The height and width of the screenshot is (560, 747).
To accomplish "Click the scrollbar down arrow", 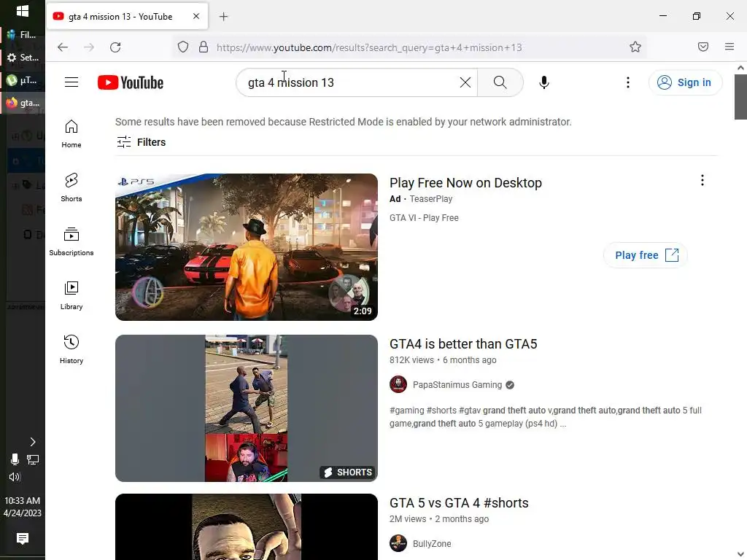I will 740,555.
